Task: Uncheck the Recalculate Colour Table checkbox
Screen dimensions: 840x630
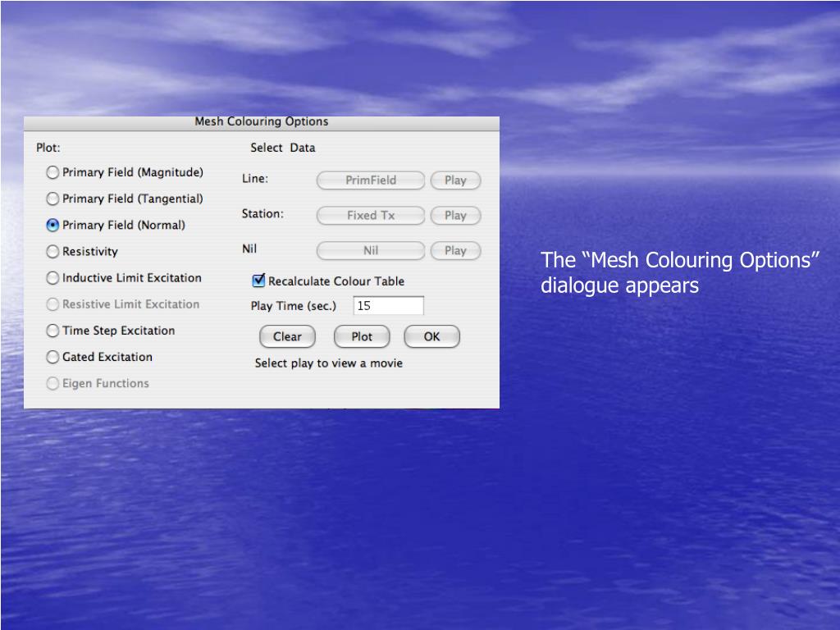Action: [x=258, y=281]
